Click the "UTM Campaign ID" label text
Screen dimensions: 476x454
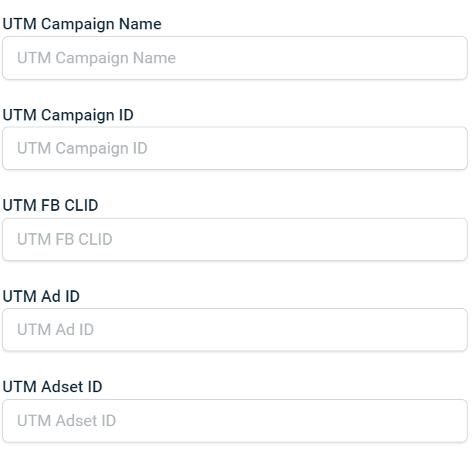tap(68, 115)
